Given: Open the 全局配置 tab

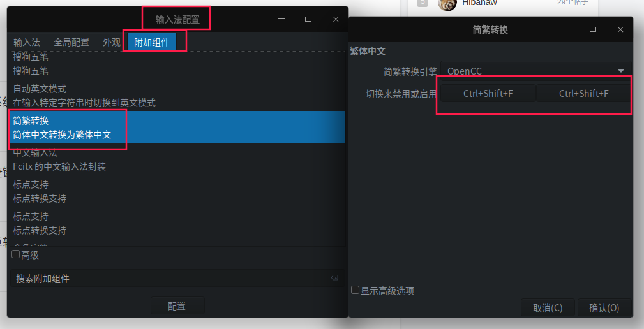Looking at the screenshot, I should tap(71, 42).
